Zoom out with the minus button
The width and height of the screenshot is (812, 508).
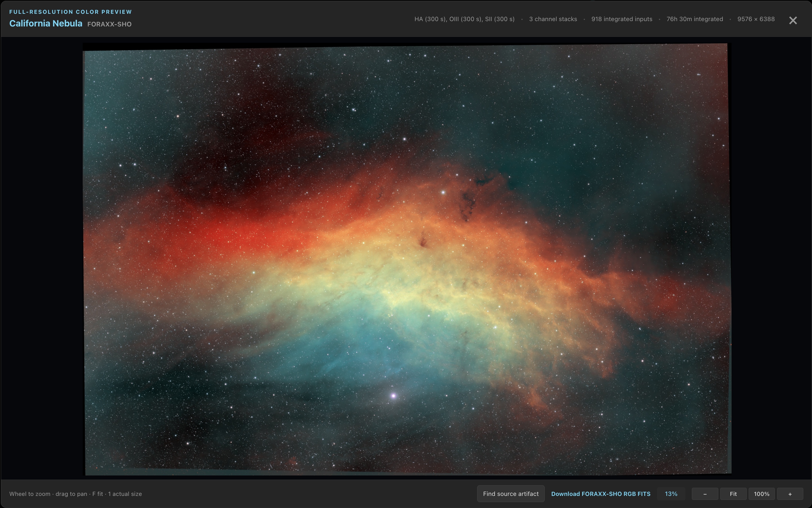[705, 494]
